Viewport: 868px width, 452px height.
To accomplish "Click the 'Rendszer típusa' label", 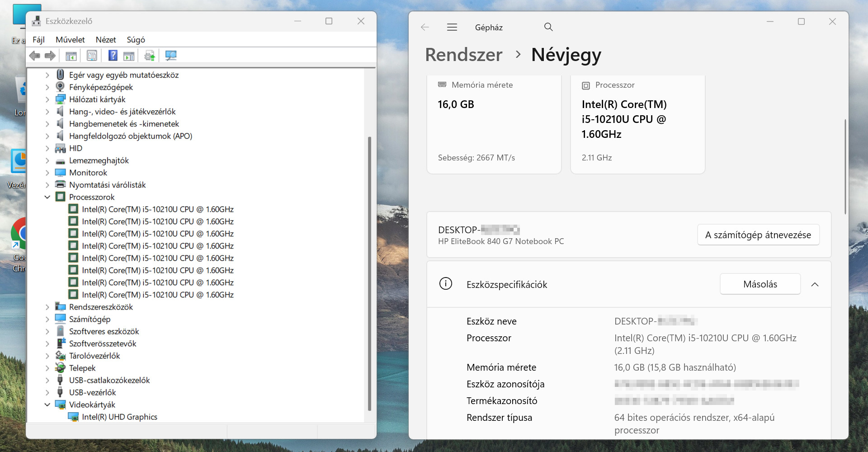I will click(x=499, y=418).
